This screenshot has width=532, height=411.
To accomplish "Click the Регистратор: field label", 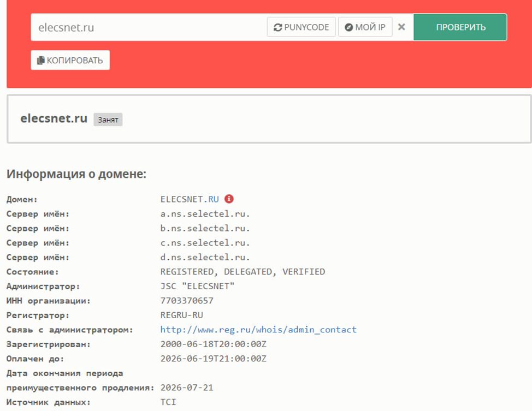I will click(38, 315).
